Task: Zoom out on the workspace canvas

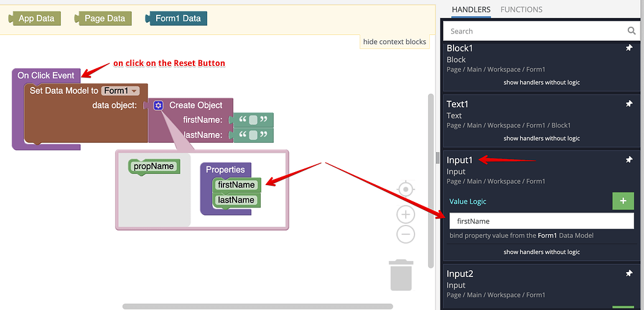Action: coord(406,234)
